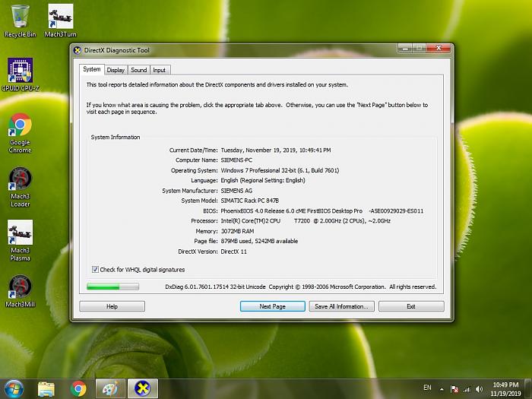Open the CPUID CPU-Z desktop shortcut

tap(21, 74)
